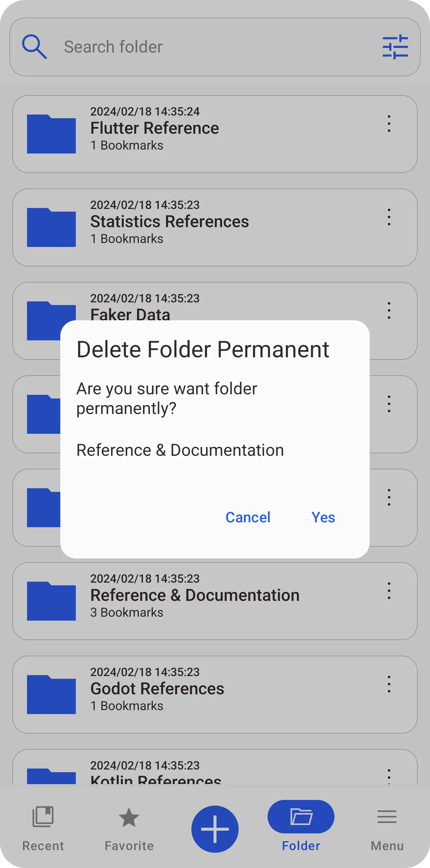
Task: Tap the blue plus add button
Action: [x=215, y=829]
